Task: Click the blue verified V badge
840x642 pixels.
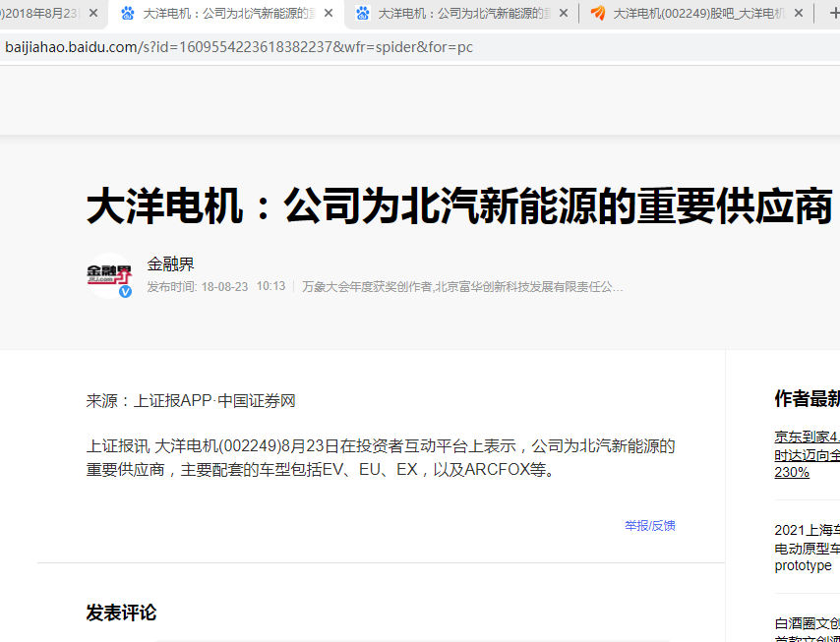Action: pos(125,291)
